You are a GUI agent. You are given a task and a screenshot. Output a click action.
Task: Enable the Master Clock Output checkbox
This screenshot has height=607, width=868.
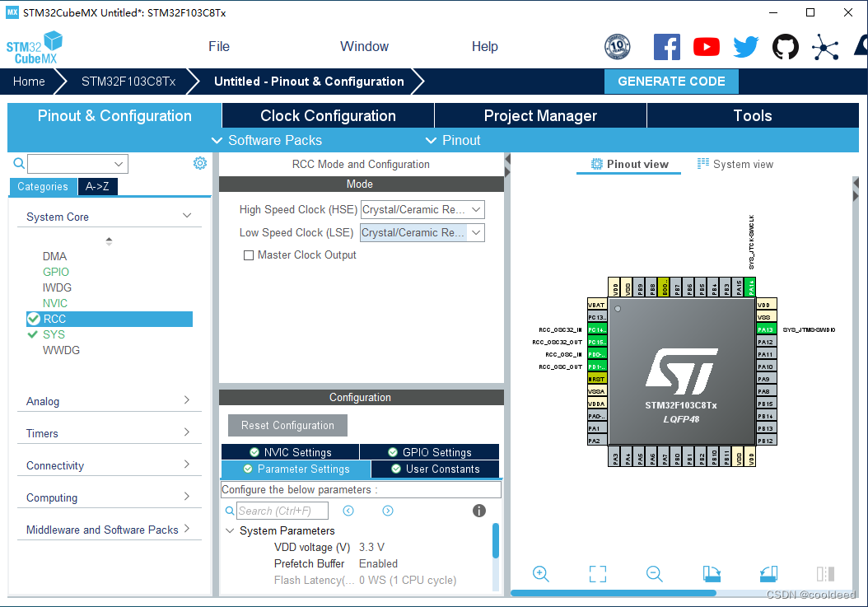[249, 255]
